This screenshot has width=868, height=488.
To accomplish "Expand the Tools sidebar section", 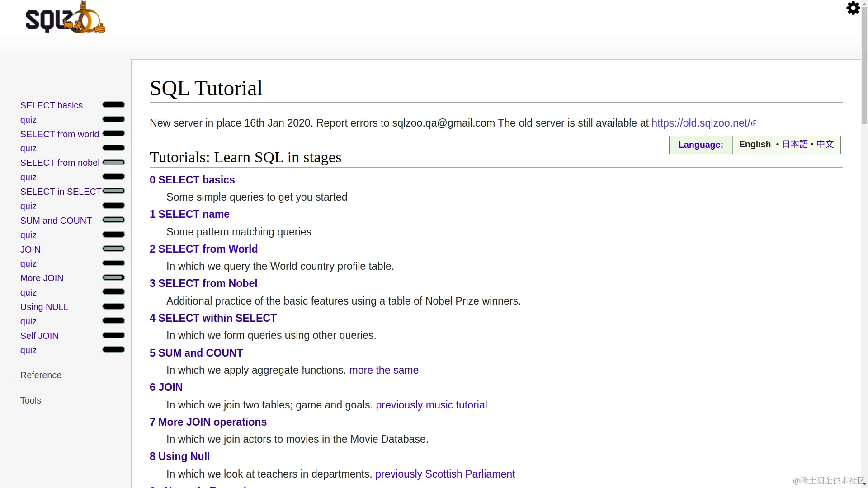I will point(31,400).
